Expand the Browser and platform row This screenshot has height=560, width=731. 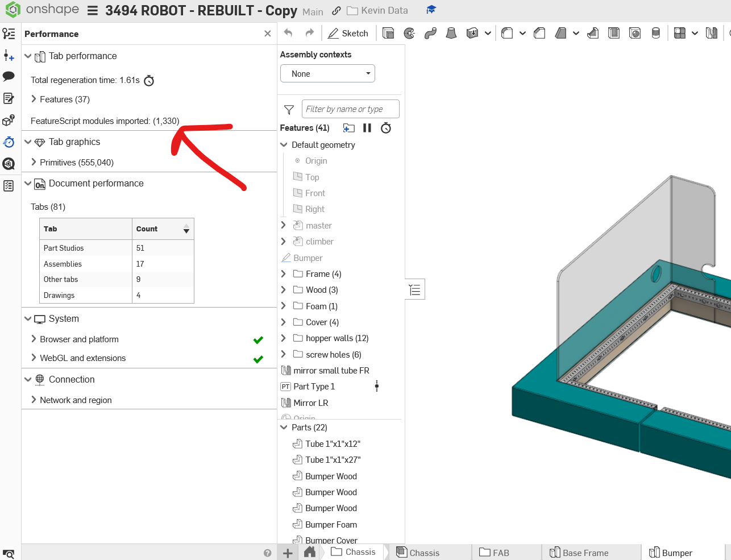pyautogui.click(x=34, y=339)
